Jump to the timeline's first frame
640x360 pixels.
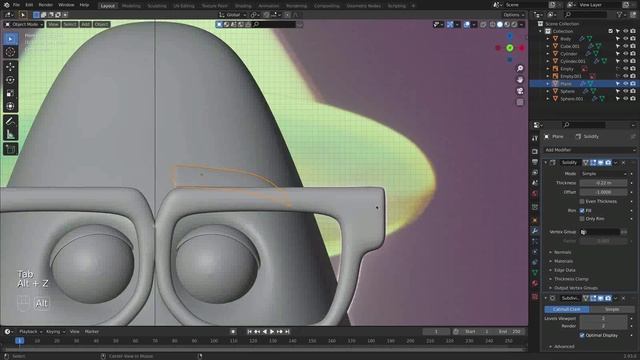coord(249,332)
